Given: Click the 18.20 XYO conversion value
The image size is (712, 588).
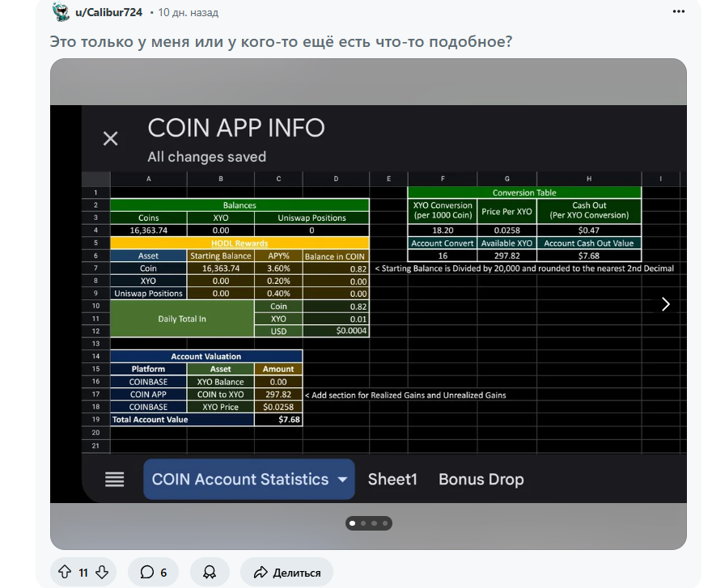Looking at the screenshot, I should point(443,231).
